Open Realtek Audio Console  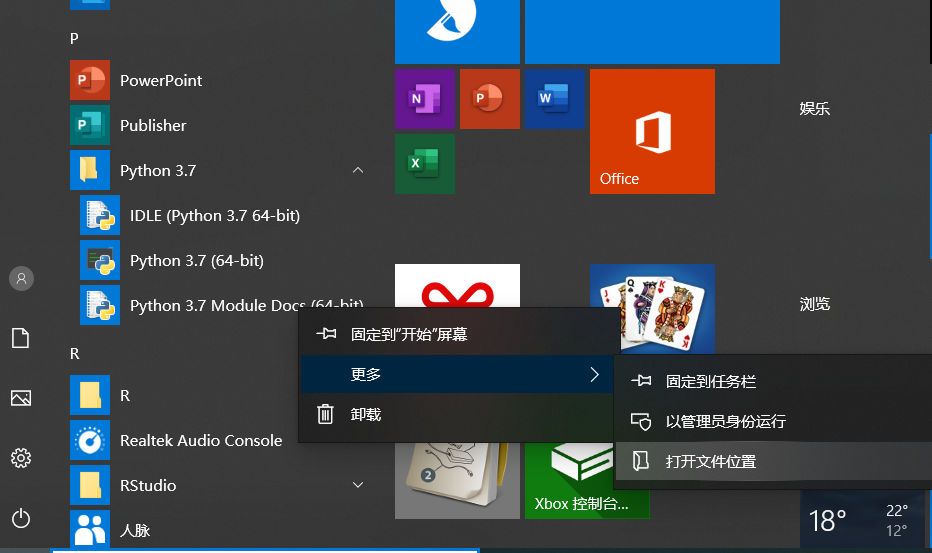tap(201, 441)
